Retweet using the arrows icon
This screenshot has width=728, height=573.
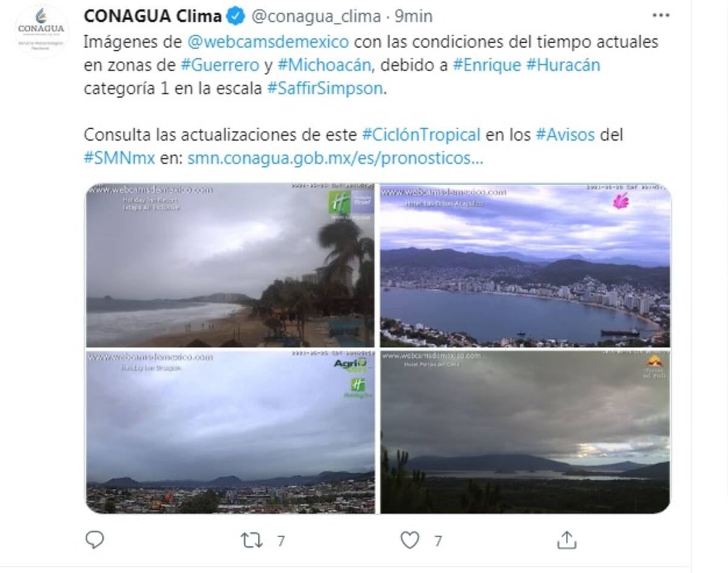(252, 540)
